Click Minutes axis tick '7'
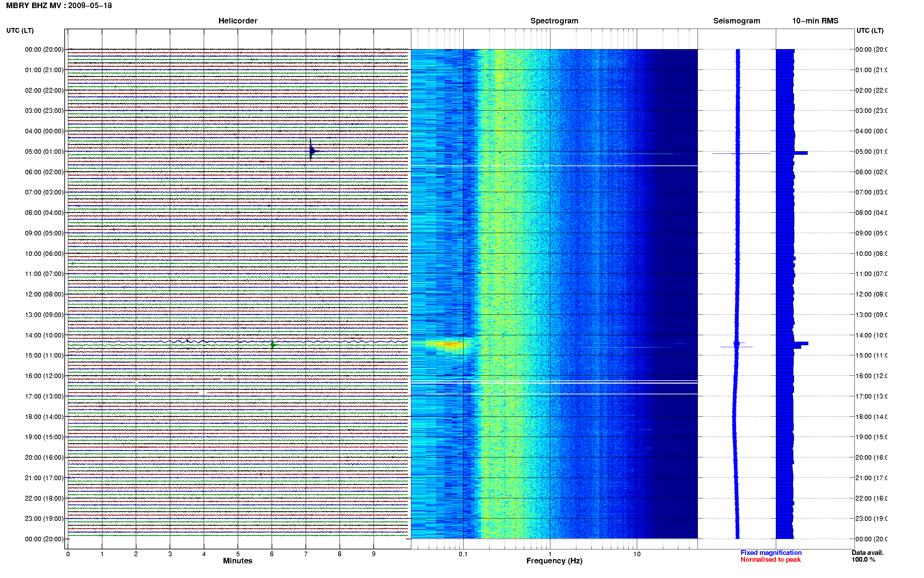This screenshot has width=924, height=578. [306, 554]
